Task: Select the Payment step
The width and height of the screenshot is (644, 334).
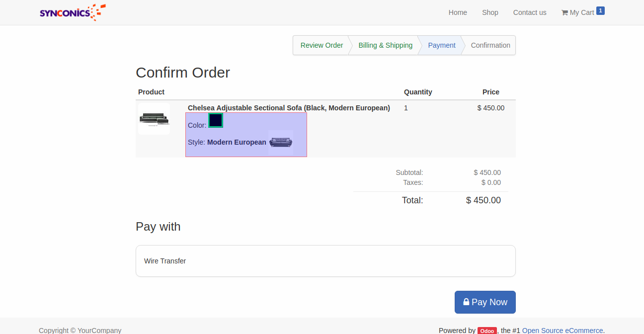Action: pyautogui.click(x=441, y=45)
